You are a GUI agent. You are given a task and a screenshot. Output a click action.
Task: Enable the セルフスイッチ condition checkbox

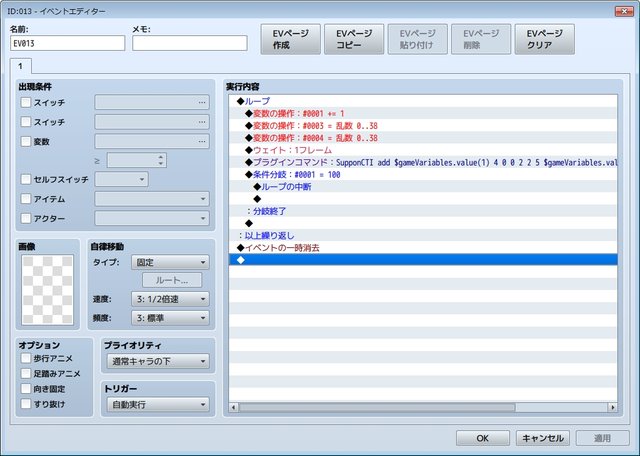pos(26,179)
